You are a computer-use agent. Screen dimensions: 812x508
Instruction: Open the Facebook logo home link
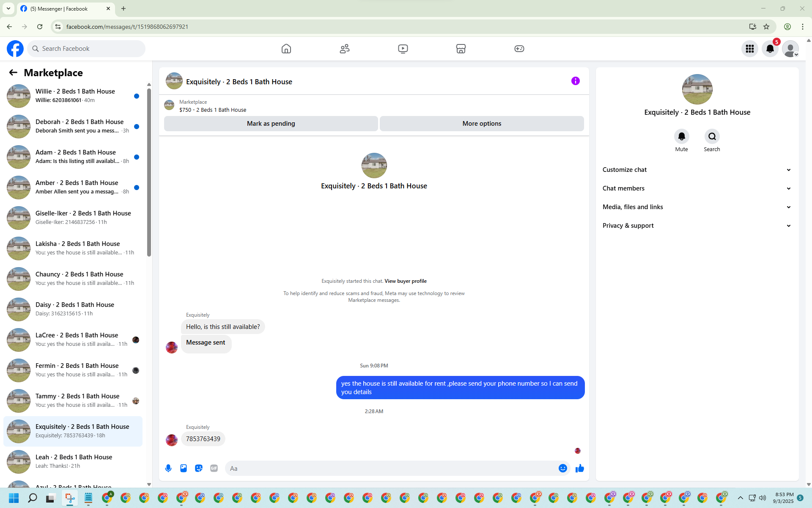[x=15, y=49]
